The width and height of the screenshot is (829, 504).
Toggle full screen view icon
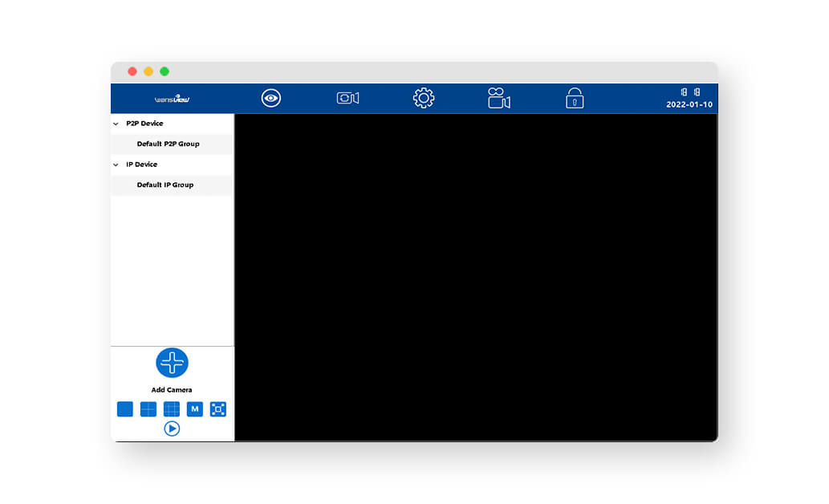[x=217, y=408]
